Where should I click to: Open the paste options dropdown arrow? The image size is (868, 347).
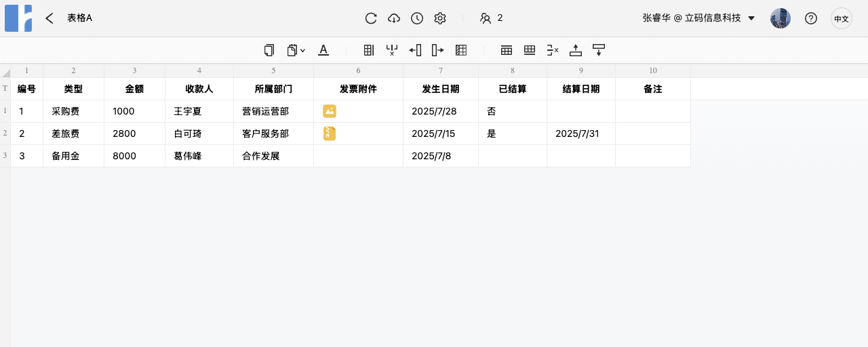point(302,50)
